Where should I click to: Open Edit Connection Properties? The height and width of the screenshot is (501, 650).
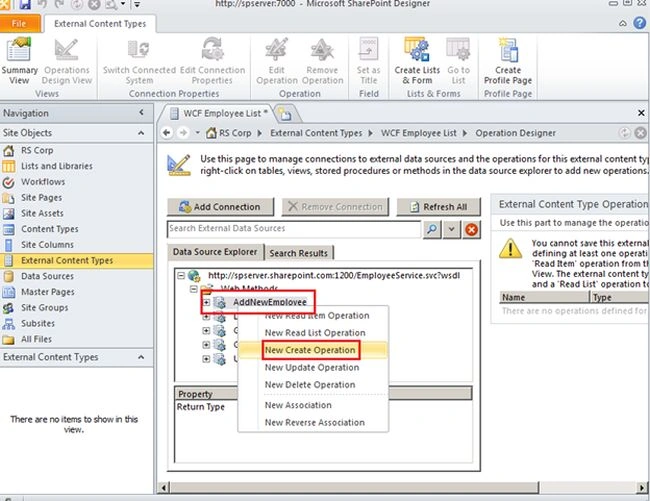212,61
